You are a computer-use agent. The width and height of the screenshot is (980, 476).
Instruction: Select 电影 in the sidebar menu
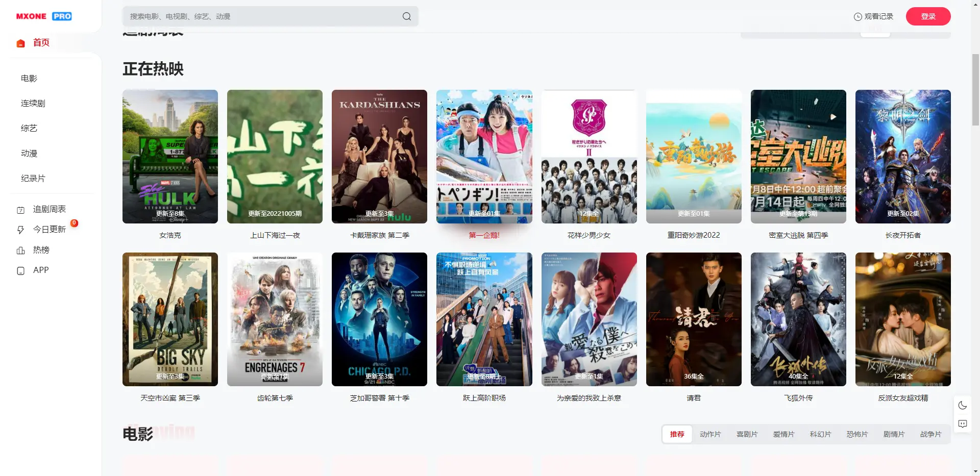(29, 79)
